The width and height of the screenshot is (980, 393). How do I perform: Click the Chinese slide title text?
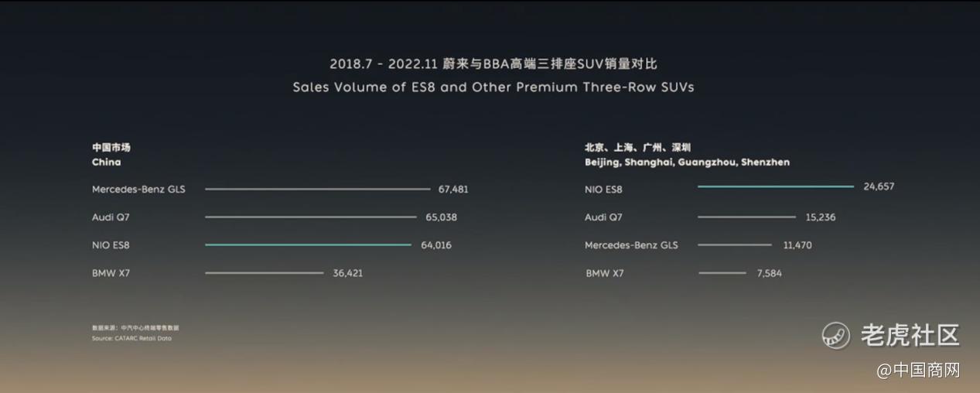[x=493, y=63]
